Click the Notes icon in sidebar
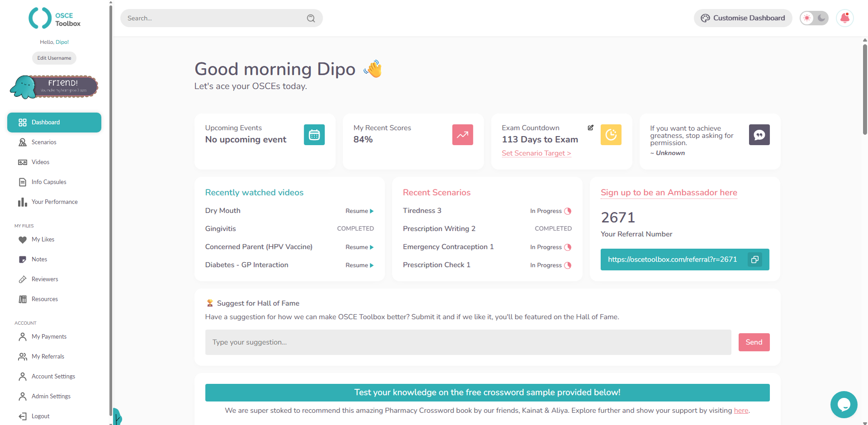Viewport: 868px width, 425px height. [x=23, y=260]
